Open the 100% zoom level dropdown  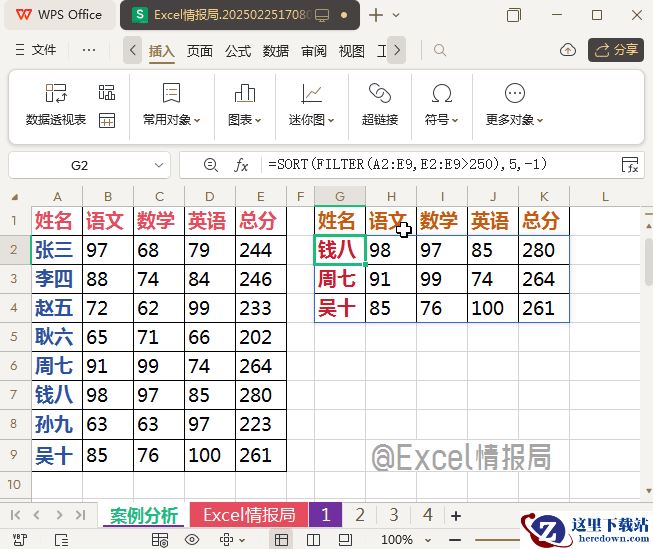(406, 540)
